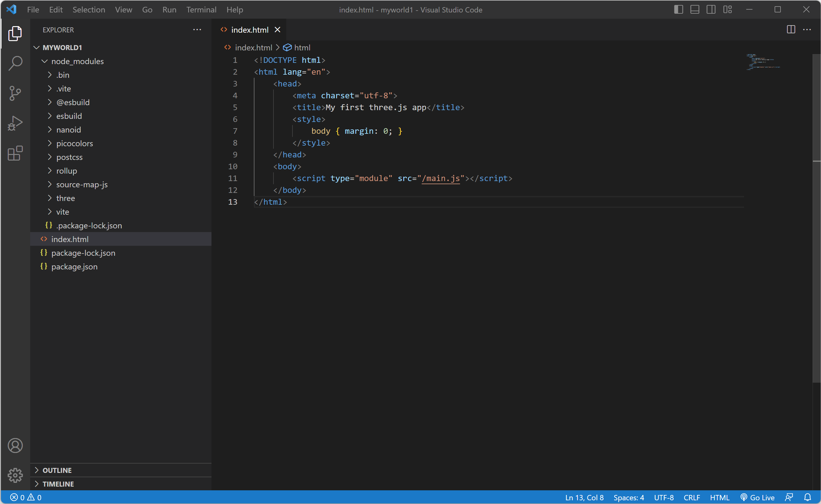The image size is (821, 504).
Task: Toggle the primary side bar visibility
Action: tap(678, 10)
